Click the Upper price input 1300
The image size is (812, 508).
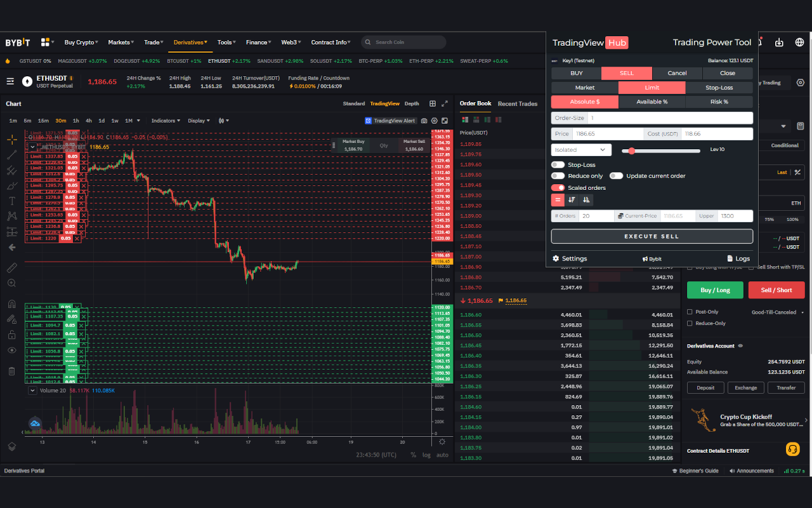[x=735, y=216]
